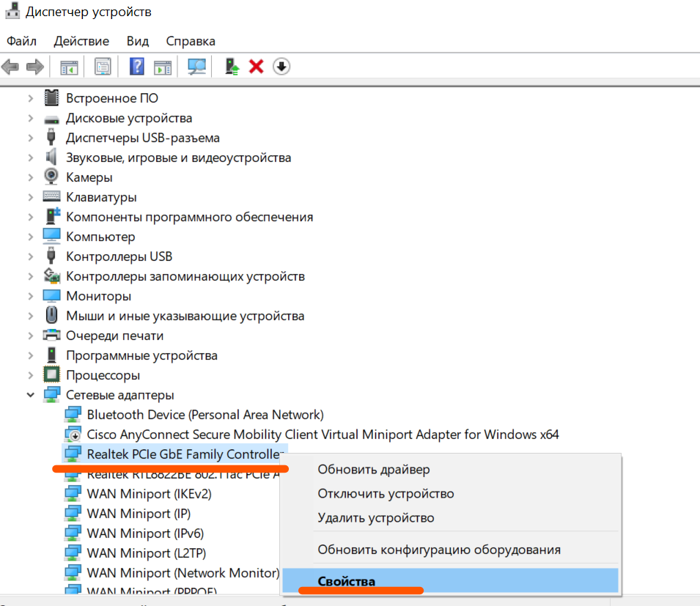Open the Справка menu
Viewport: 700px width, 606px height.
point(191,41)
